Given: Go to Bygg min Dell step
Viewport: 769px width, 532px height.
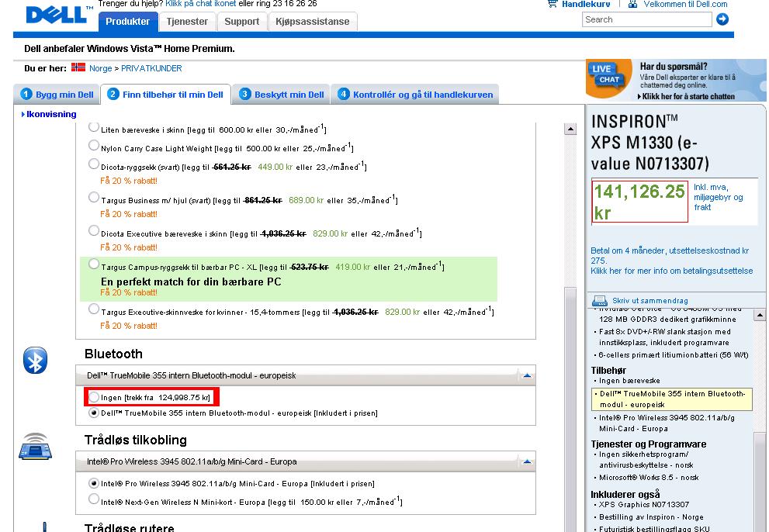Looking at the screenshot, I should tap(57, 94).
